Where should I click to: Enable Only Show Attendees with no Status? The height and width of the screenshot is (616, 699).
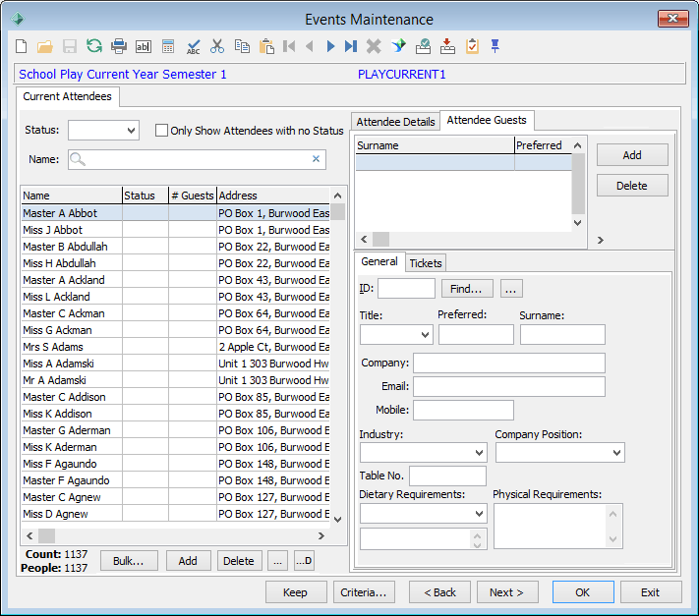(161, 131)
